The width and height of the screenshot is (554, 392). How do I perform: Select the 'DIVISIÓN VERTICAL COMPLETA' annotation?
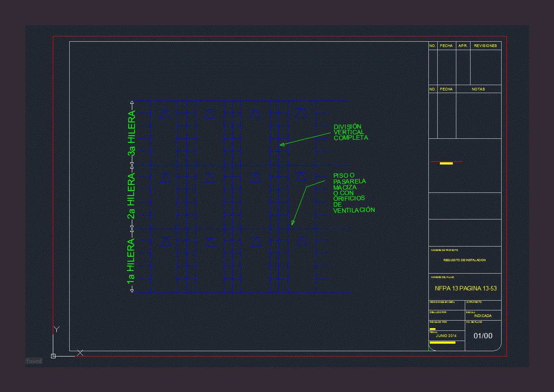[x=351, y=132]
